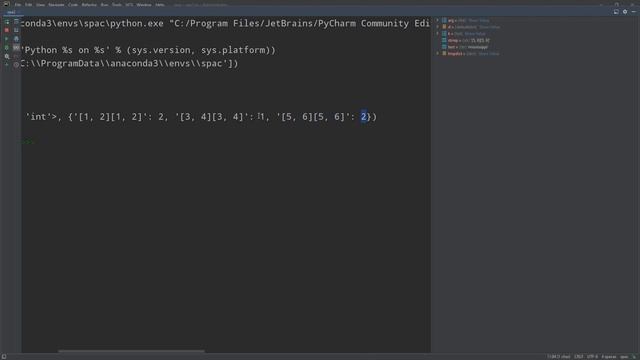Click the spac interpreter in status bar
This screenshot has height=360, width=640.
point(624,357)
